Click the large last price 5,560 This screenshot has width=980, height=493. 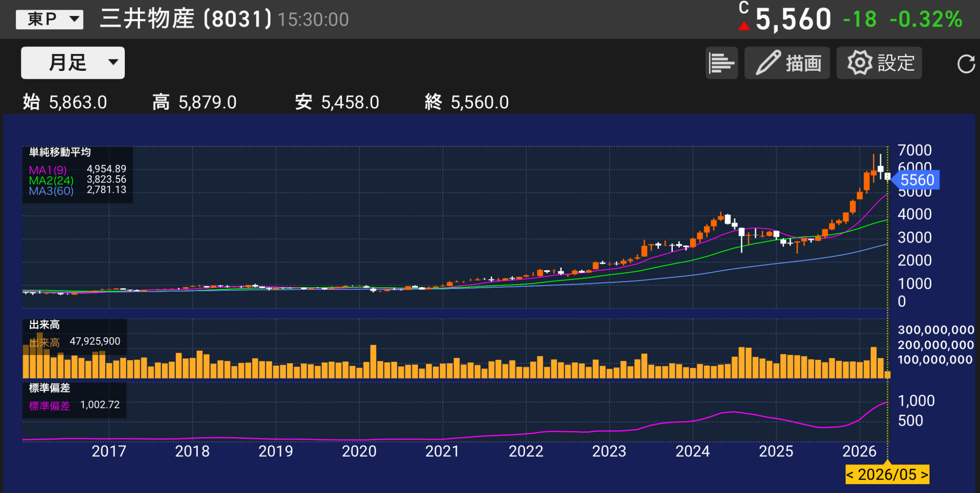(793, 19)
